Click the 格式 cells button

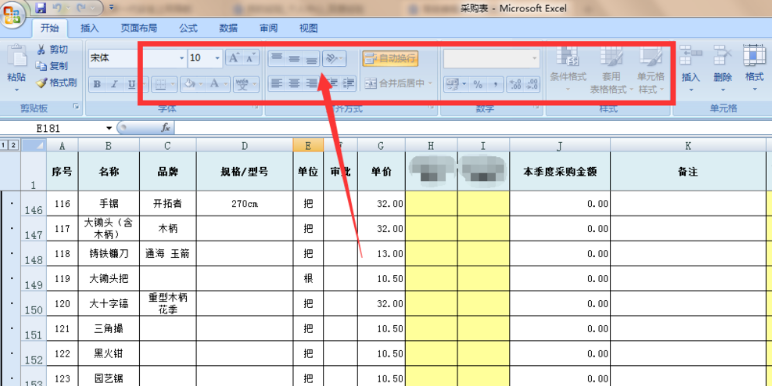(x=754, y=68)
